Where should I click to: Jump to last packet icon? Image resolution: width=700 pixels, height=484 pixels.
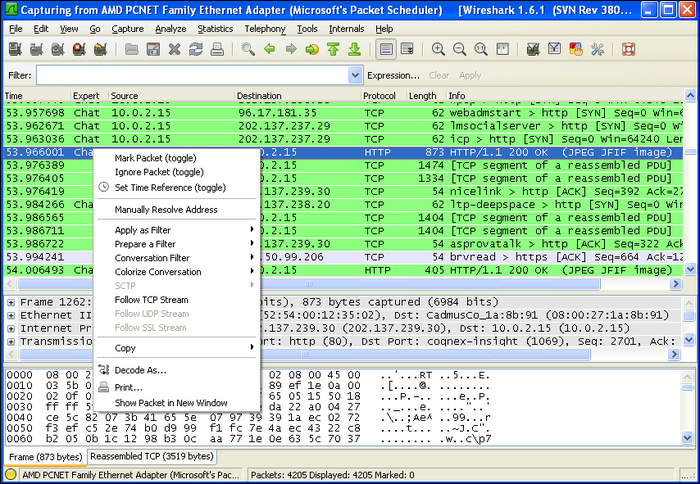354,49
